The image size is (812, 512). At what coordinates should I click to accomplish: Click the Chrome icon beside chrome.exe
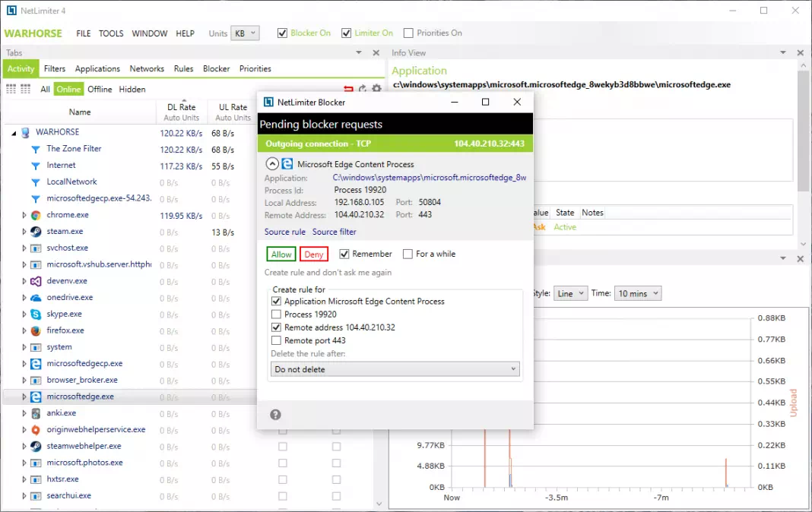[x=36, y=215]
